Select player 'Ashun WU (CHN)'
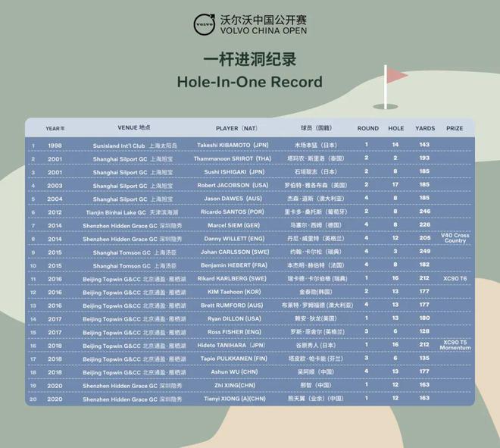Viewport: 500px width, 448px height. [x=234, y=372]
